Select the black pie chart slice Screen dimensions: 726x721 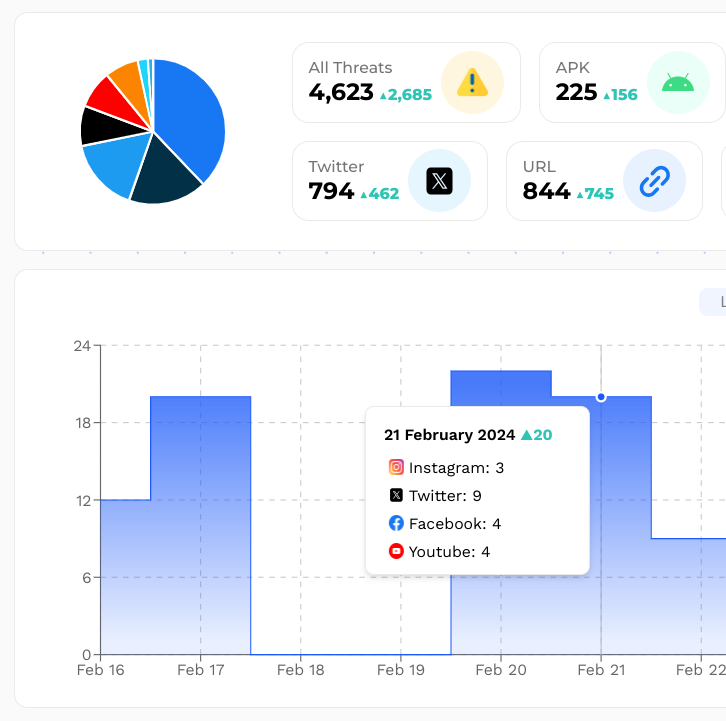100,127
